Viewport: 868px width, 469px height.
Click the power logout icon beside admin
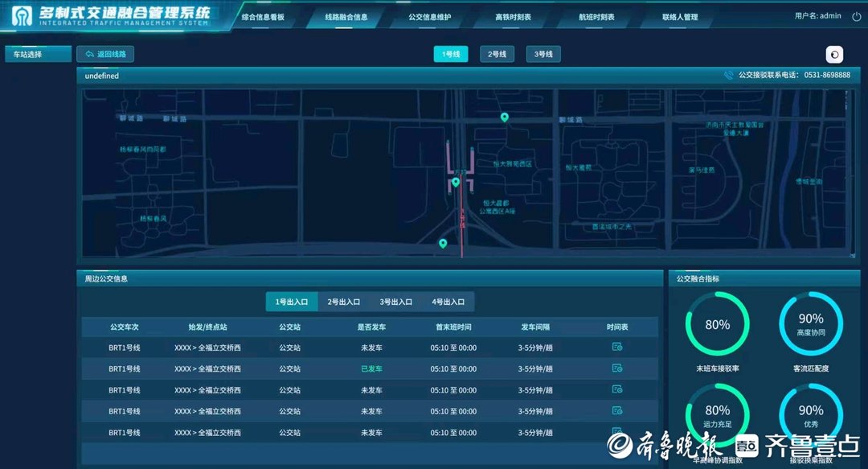point(856,15)
